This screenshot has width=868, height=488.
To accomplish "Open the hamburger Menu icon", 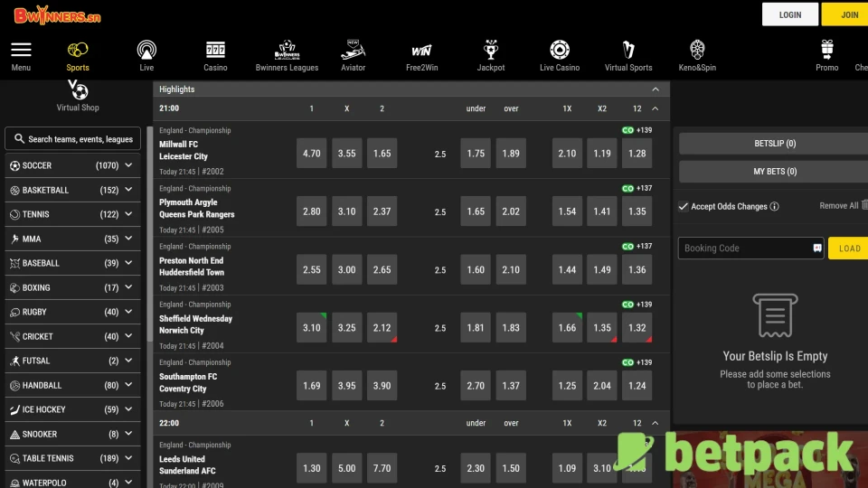I will (21, 50).
